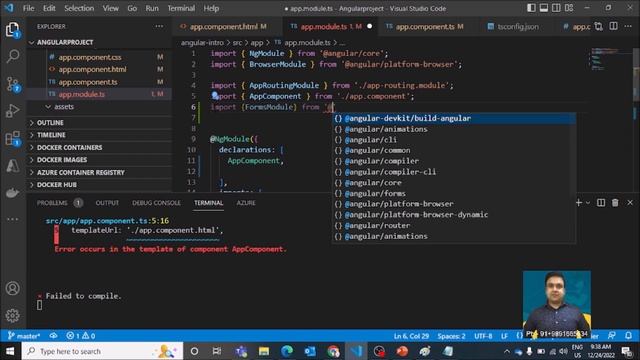The width and height of the screenshot is (640, 360).
Task: Change encoding via UTF-8 status item
Action: click(x=483, y=336)
